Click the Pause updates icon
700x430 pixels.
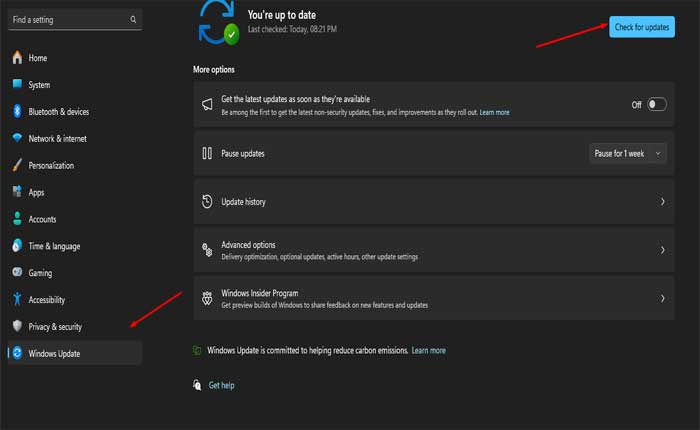click(x=207, y=153)
